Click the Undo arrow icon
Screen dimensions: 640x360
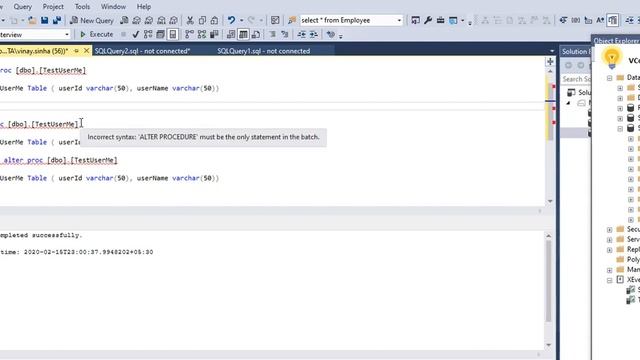point(231,20)
